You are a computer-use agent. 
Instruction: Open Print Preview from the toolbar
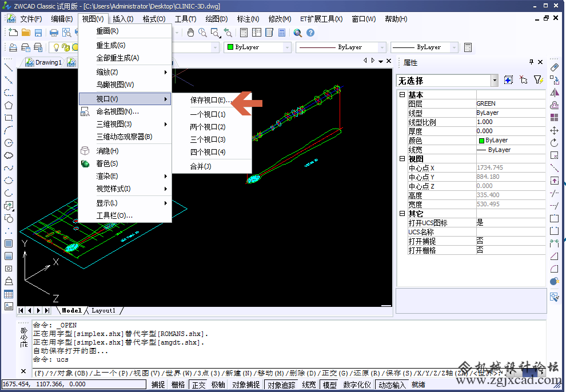click(66, 33)
